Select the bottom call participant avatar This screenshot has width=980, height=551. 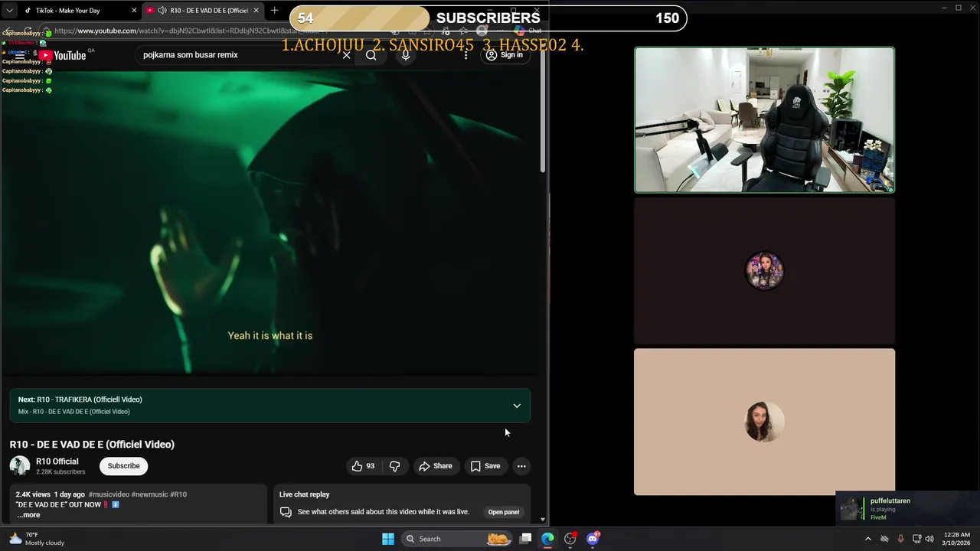[x=764, y=422]
